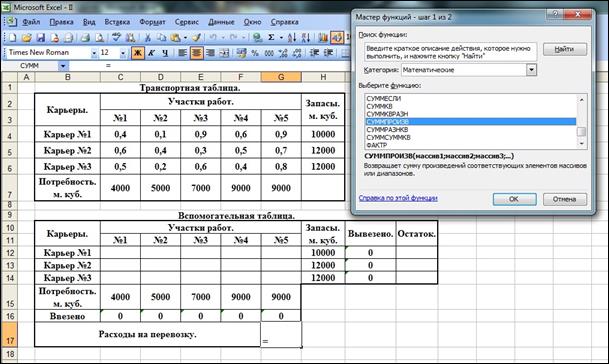This screenshot has height=364, width=609.
Task: Open the Справка по этой функции link
Action: point(398,198)
